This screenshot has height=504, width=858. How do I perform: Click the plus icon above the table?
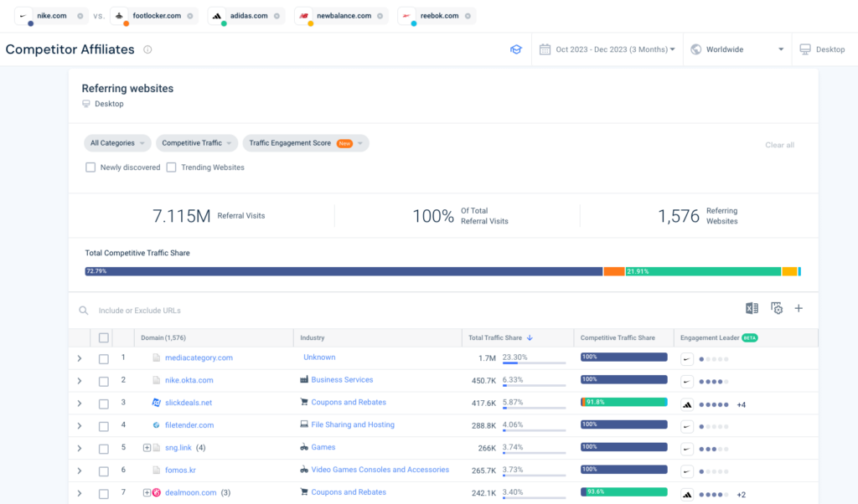799,309
